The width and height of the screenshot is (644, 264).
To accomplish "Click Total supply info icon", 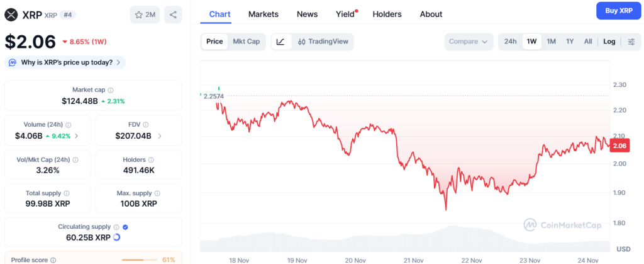I will coord(67,193).
